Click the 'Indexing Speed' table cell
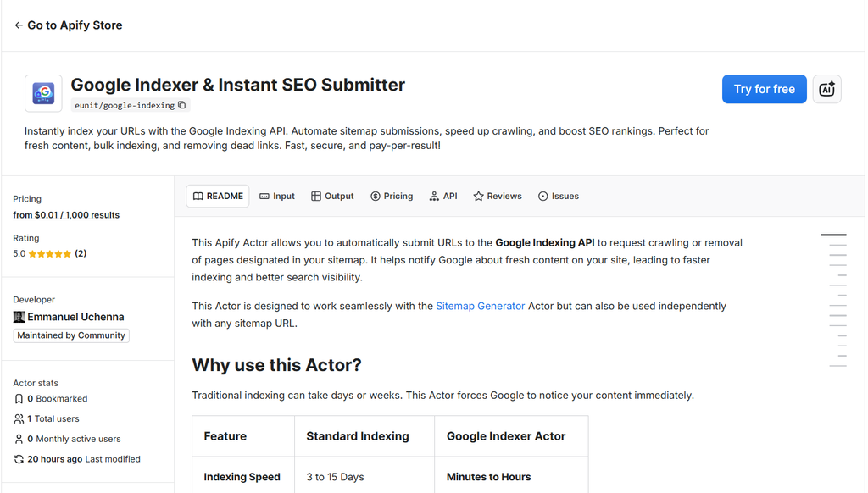This screenshot has width=868, height=493. coord(243,477)
